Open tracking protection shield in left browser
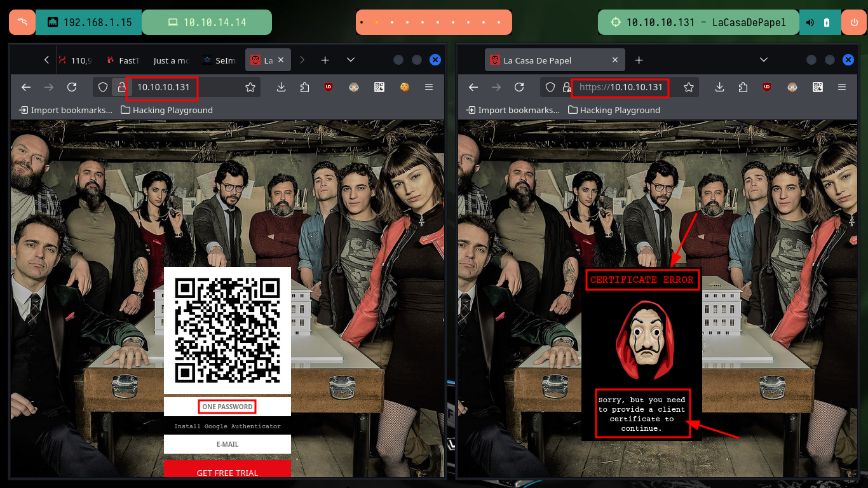The image size is (868, 488). tap(103, 87)
